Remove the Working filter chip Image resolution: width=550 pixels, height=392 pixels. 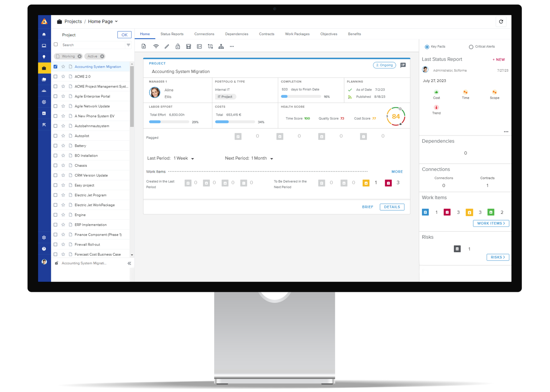[x=80, y=56]
